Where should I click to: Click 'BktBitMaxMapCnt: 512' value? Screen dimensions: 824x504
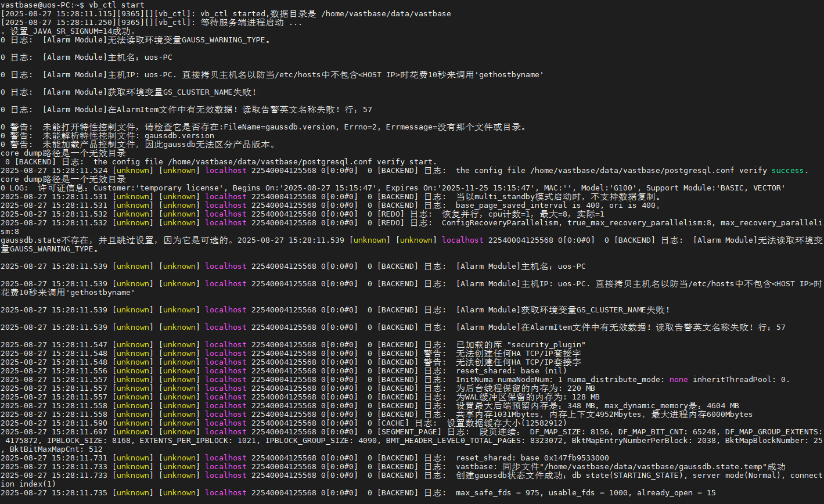(56, 449)
